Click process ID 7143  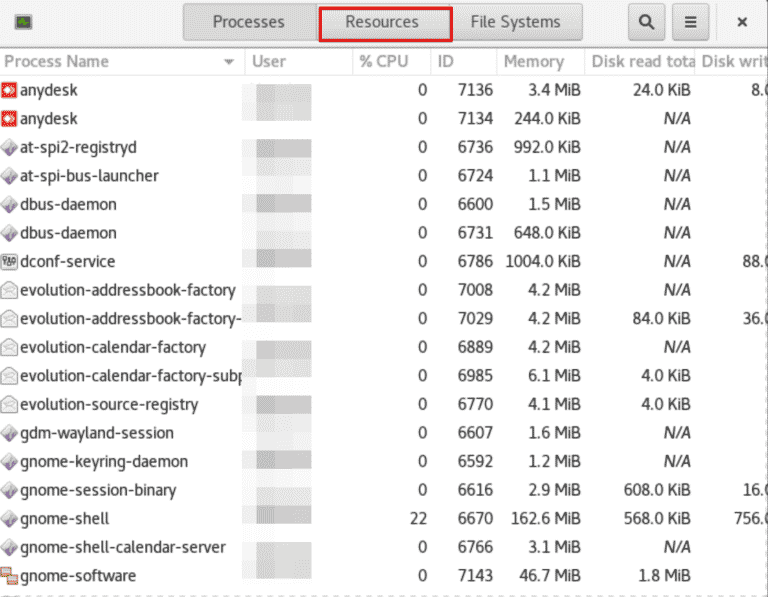point(475,576)
